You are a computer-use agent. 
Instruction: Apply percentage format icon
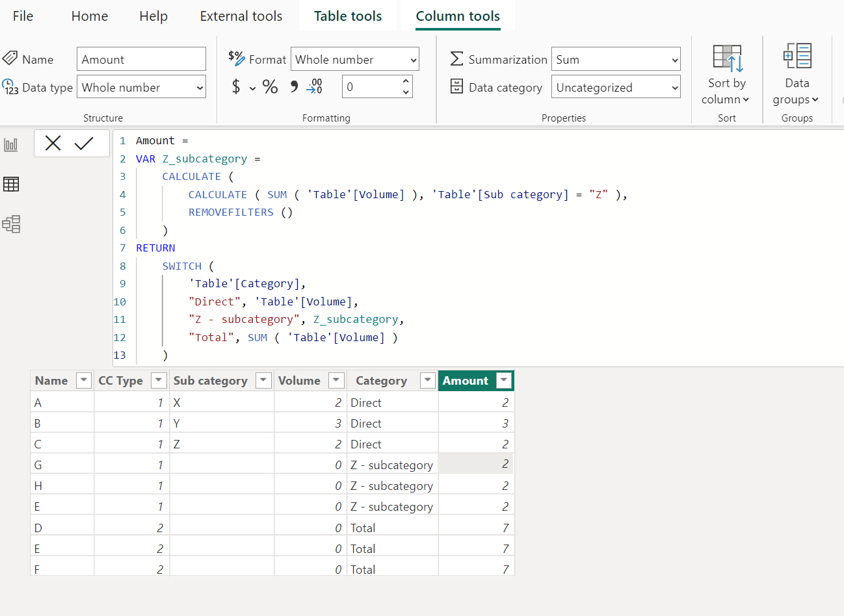click(270, 86)
